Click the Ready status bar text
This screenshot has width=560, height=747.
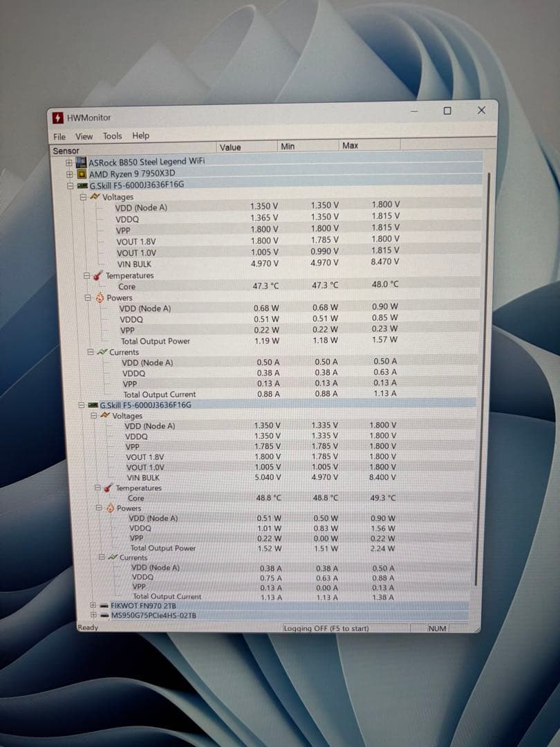88,627
